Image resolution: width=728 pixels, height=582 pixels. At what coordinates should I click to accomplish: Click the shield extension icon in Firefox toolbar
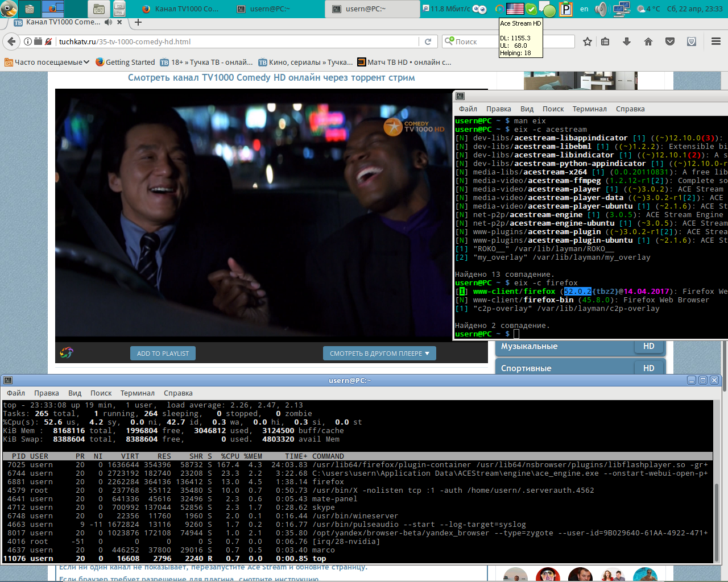(x=692, y=41)
